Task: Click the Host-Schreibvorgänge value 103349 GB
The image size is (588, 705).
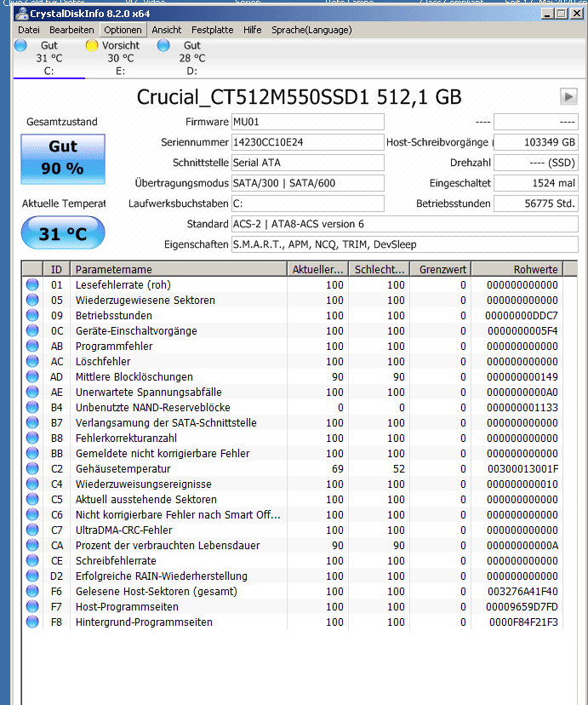Action: pyautogui.click(x=536, y=142)
